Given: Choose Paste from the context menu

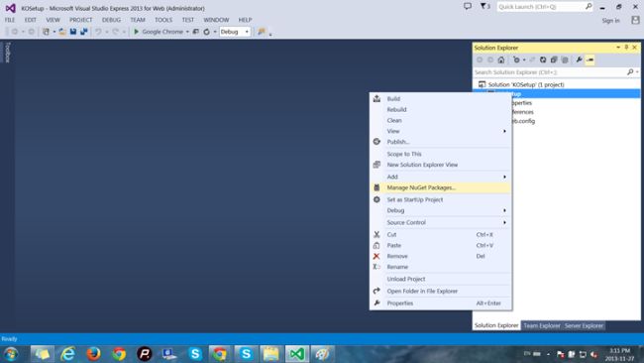Looking at the screenshot, I should pyautogui.click(x=440, y=245).
